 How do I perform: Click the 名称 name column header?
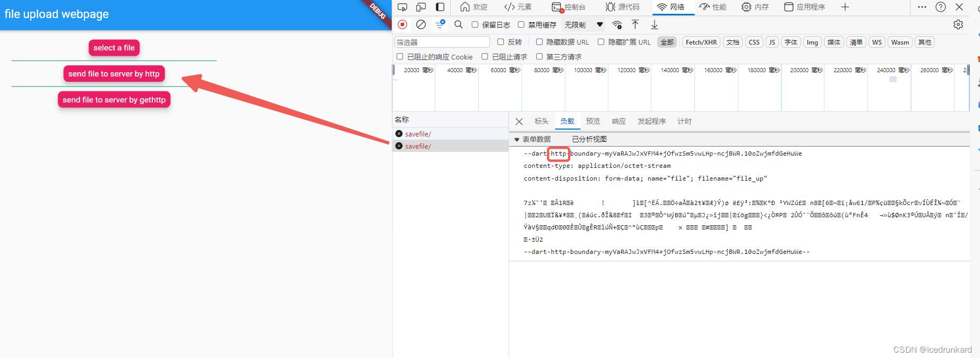pos(450,120)
